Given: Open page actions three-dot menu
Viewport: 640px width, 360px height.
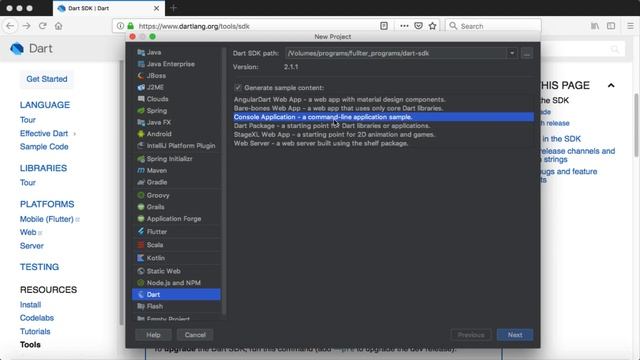Looking at the screenshot, I should tap(404, 26).
